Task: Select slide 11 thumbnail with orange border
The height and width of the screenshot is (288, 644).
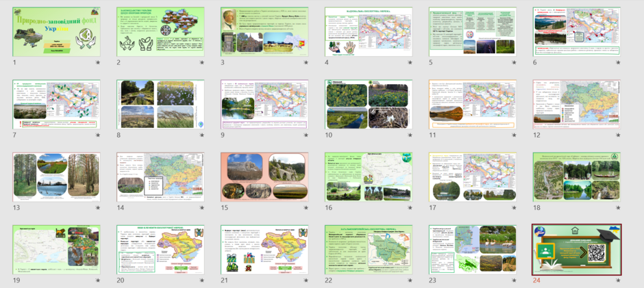Action: point(473,104)
